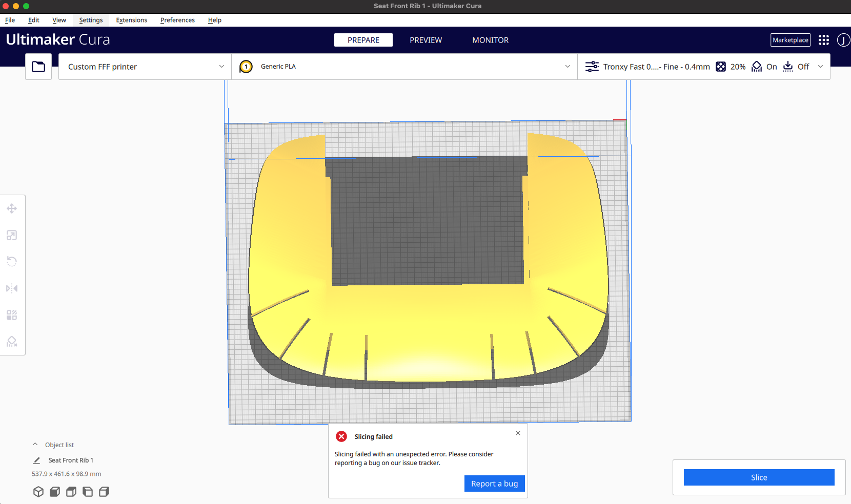
Task: Switch to the front view cube icon
Action: [55, 492]
